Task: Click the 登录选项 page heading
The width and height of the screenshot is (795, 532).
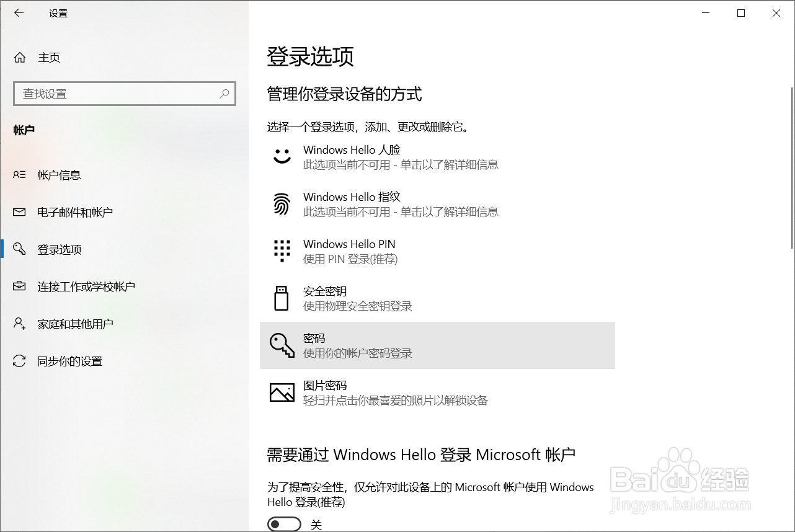Action: [x=310, y=56]
